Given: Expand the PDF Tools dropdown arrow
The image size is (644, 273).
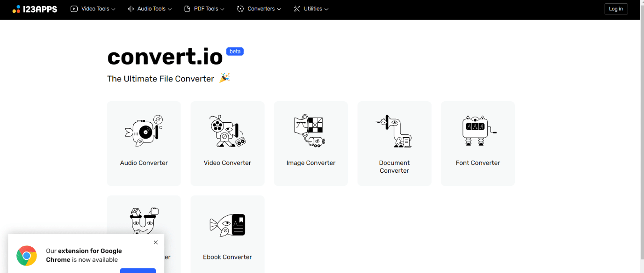Looking at the screenshot, I should click(223, 9).
